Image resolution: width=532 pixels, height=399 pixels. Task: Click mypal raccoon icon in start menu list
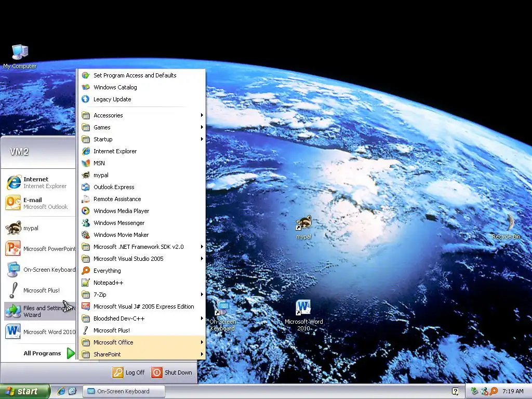point(14,228)
